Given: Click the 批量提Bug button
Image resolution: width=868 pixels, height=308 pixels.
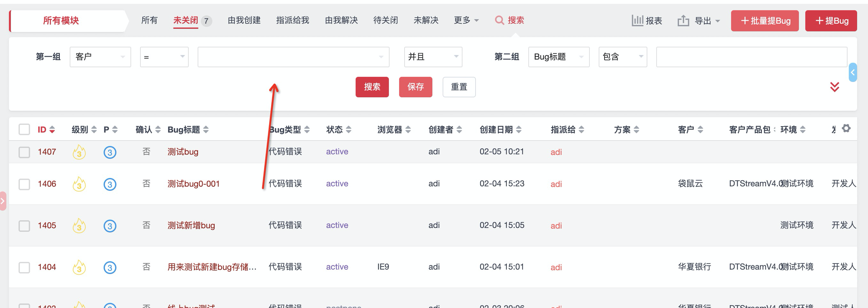Looking at the screenshot, I should [765, 21].
